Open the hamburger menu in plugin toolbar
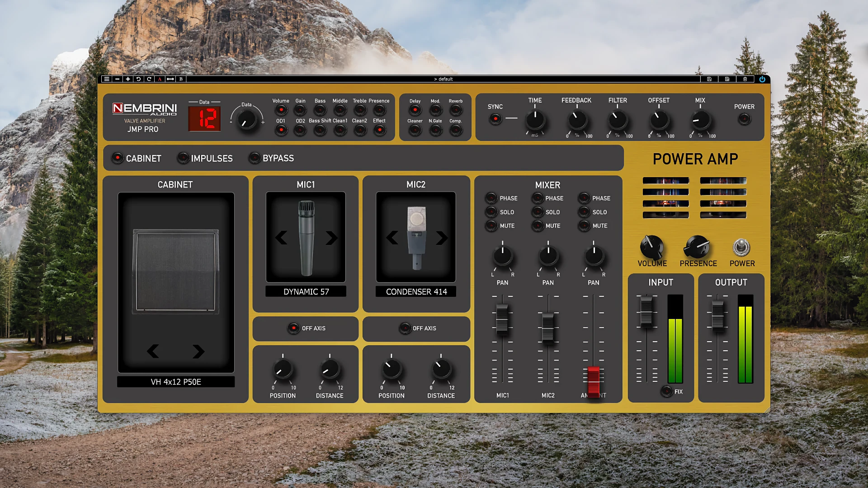The width and height of the screenshot is (868, 488). coord(107,79)
